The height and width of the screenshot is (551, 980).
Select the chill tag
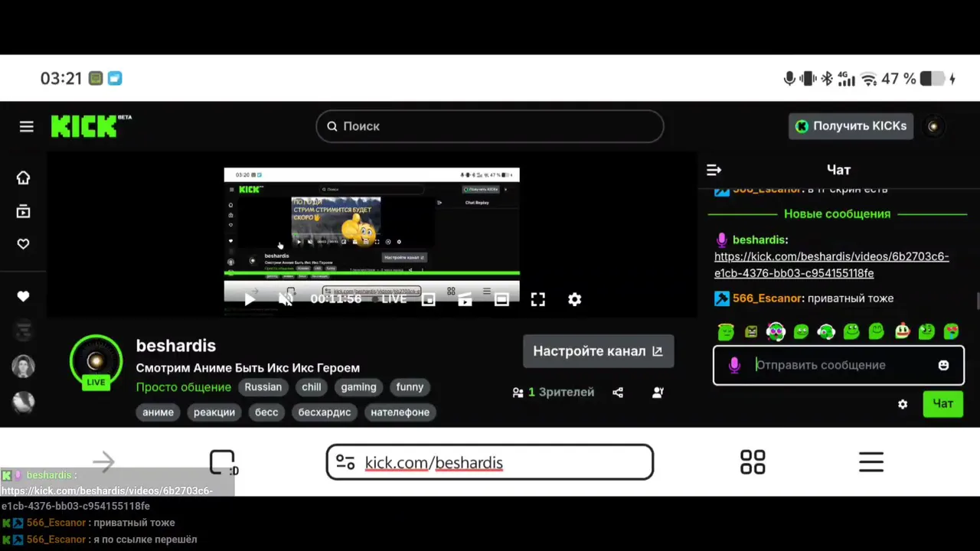tap(312, 387)
